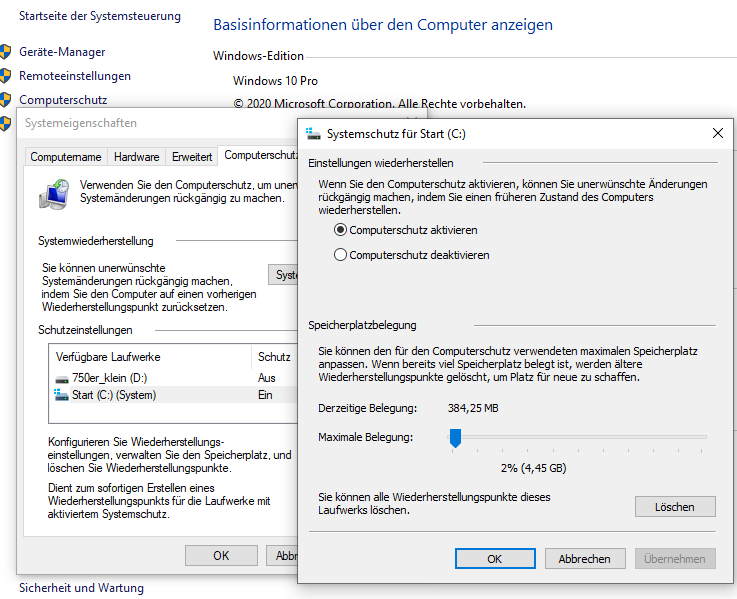Click partially hidden Systemwiederherstellung button
737x599 pixels.
pos(283,275)
